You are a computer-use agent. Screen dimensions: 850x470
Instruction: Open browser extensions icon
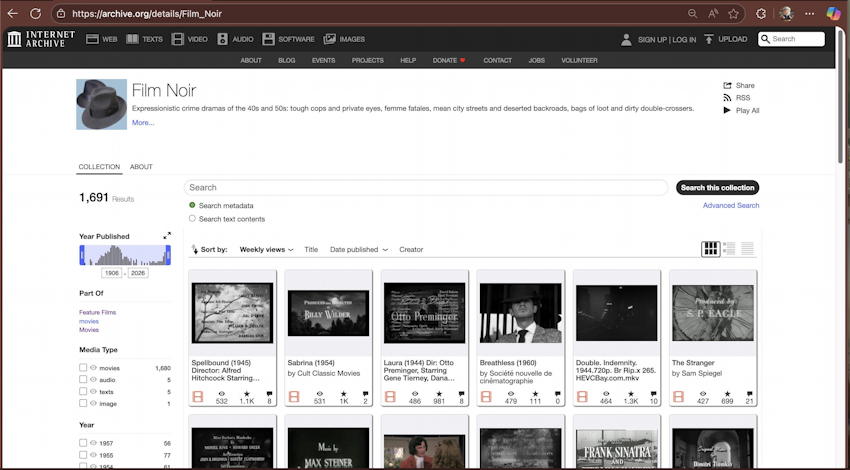(761, 14)
